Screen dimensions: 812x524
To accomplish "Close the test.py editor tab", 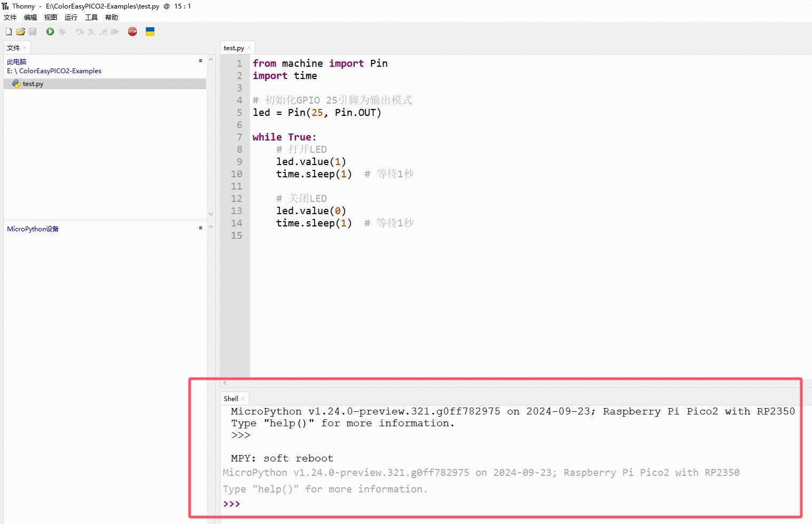I will click(x=249, y=48).
